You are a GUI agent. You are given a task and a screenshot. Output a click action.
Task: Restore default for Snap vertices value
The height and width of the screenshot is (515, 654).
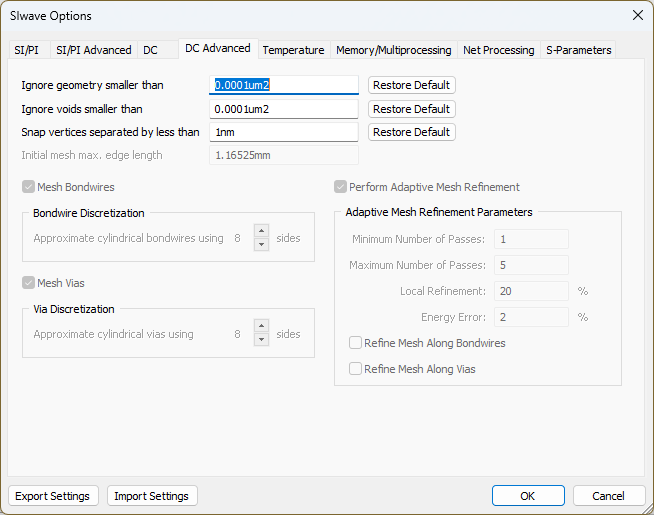(412, 132)
